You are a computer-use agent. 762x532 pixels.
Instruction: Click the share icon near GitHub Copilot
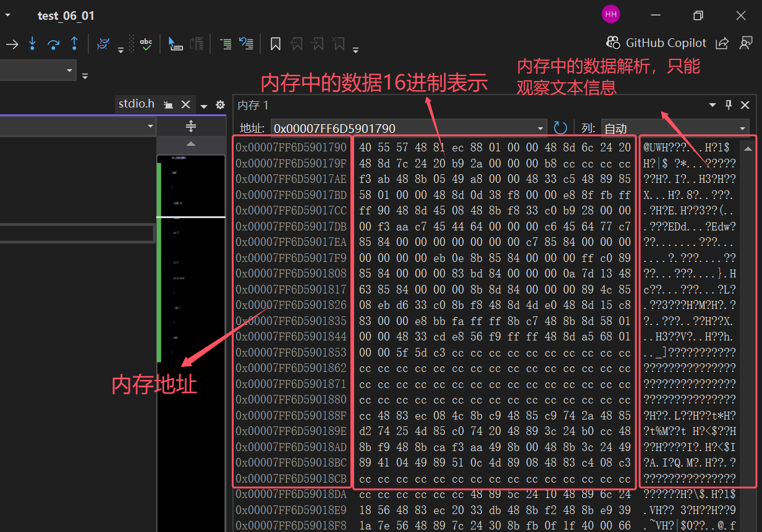(x=722, y=43)
